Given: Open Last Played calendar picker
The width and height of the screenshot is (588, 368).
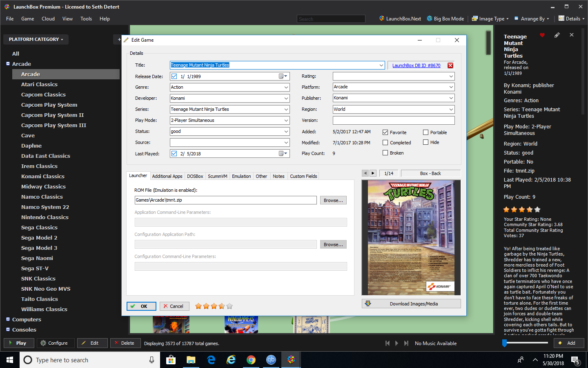Looking at the screenshot, I should click(283, 153).
